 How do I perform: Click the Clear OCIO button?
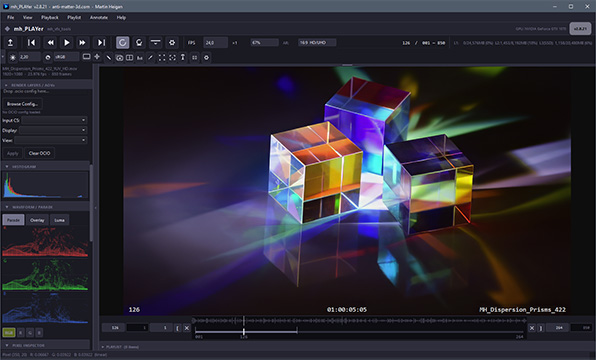tap(40, 153)
